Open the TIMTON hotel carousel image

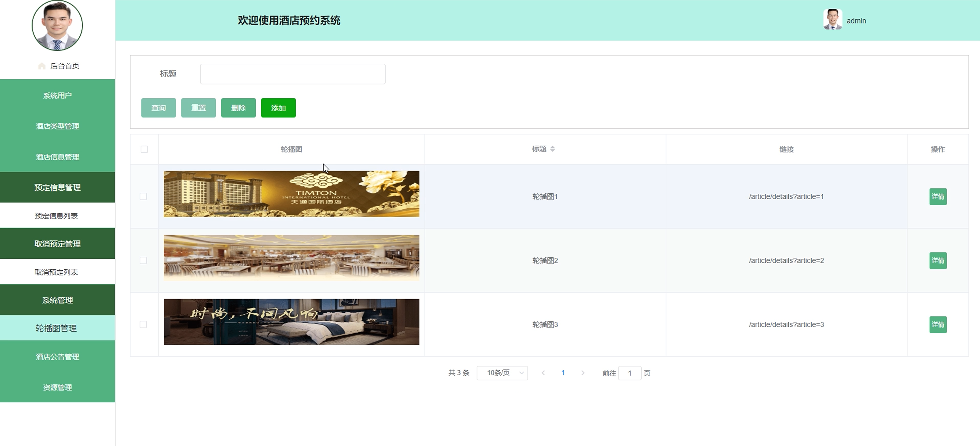pos(291,194)
